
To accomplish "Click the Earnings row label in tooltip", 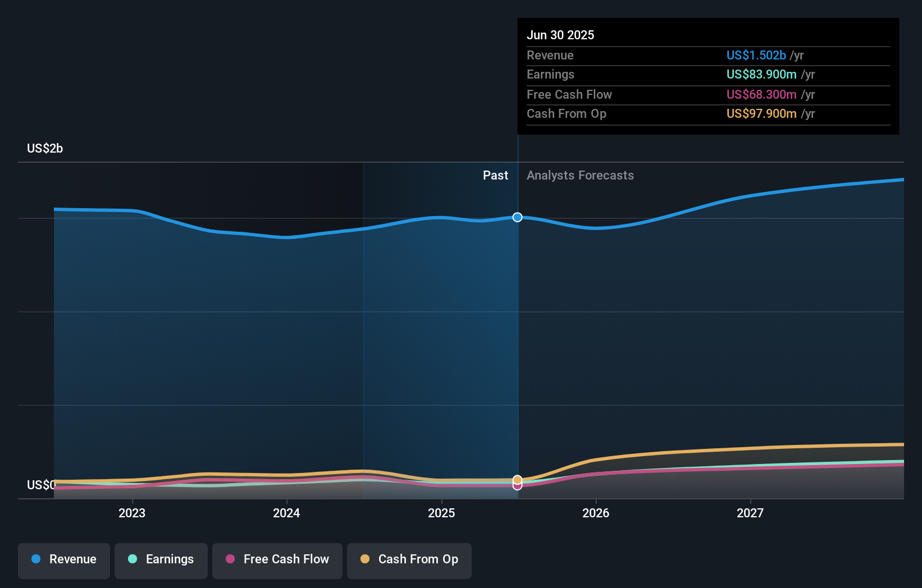I will coord(550,74).
